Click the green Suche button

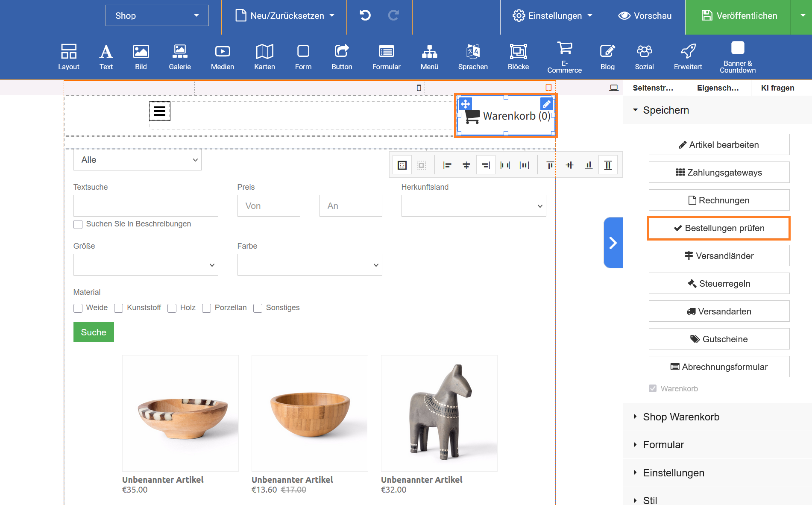tap(94, 332)
